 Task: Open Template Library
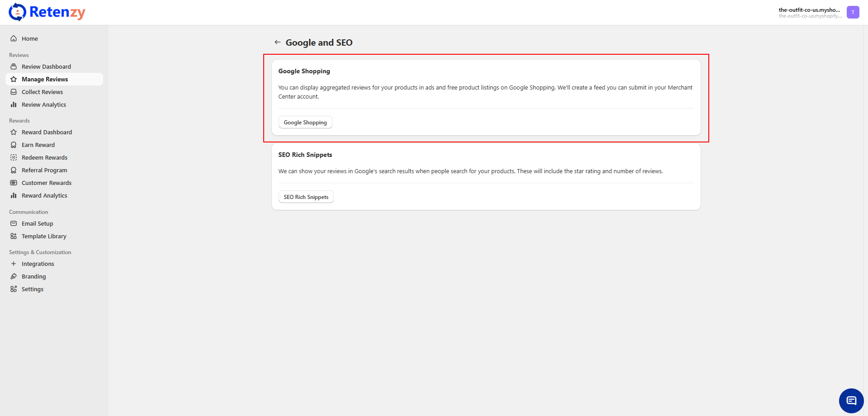pos(44,236)
